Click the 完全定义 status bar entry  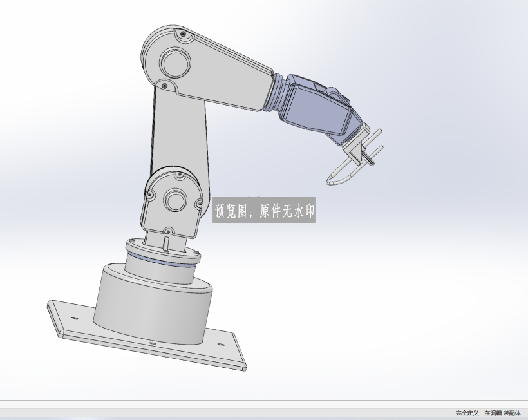pyautogui.click(x=467, y=414)
